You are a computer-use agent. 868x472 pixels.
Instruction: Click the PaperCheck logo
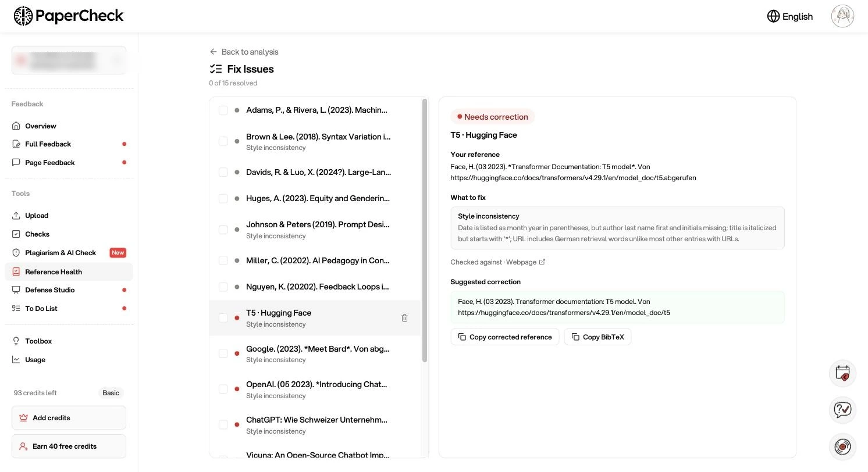coord(69,16)
